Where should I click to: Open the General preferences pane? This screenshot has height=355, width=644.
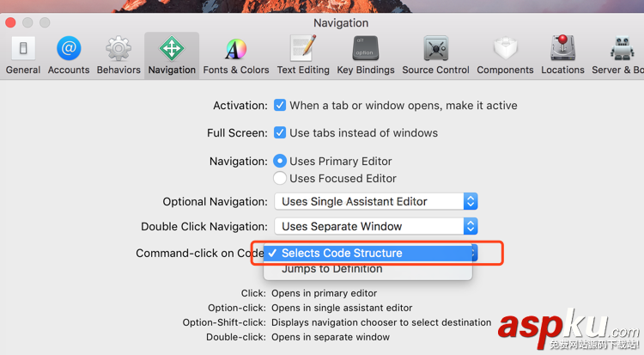(x=23, y=55)
